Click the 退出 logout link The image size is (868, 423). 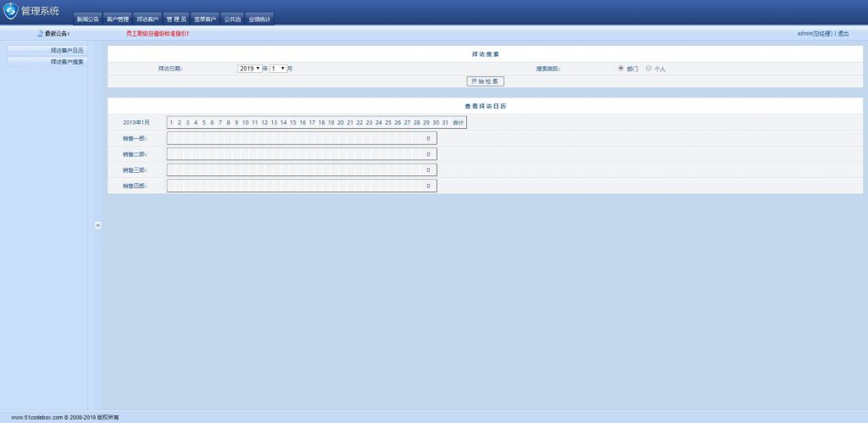coord(843,34)
